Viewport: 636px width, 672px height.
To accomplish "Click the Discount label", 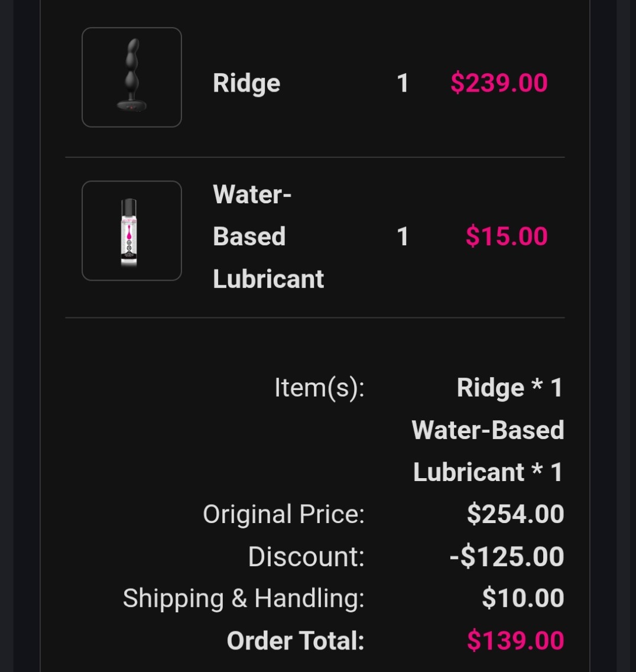I will pyautogui.click(x=306, y=557).
